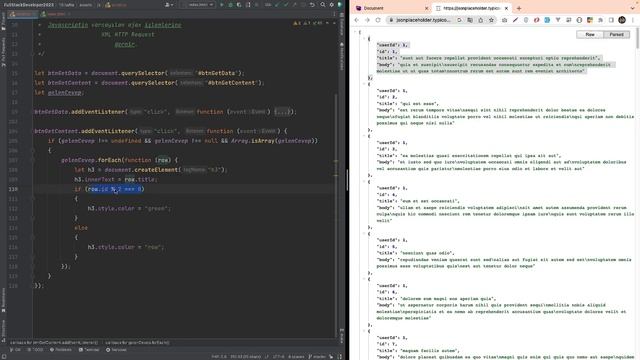Close the jsonplaceholder browser tab
This screenshot has width=640, height=360.
(506, 8)
